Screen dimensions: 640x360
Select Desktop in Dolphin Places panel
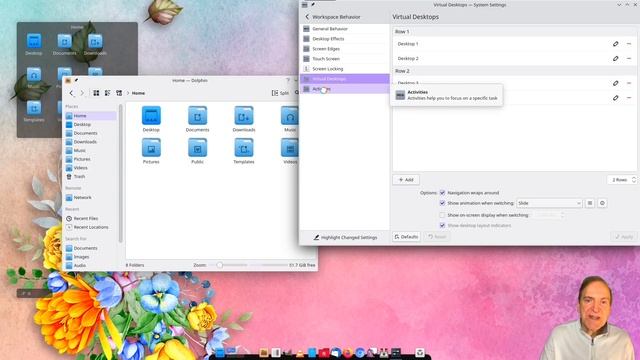tap(91, 124)
